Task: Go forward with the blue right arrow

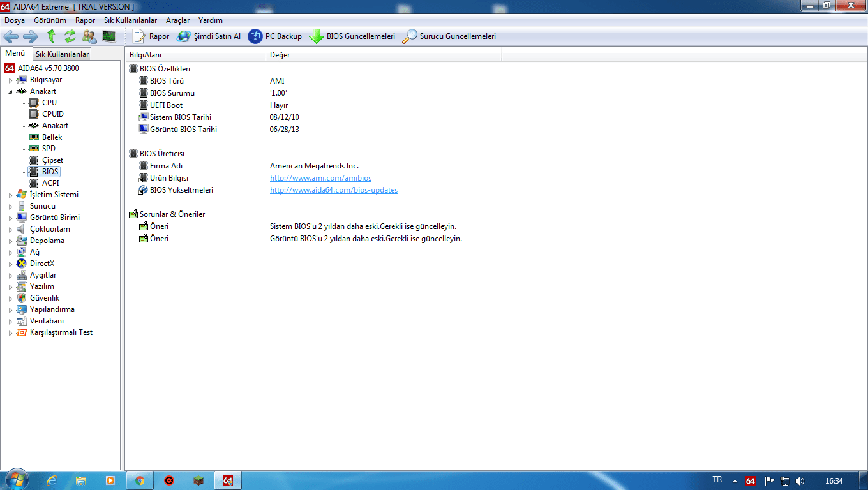Action: 30,36
